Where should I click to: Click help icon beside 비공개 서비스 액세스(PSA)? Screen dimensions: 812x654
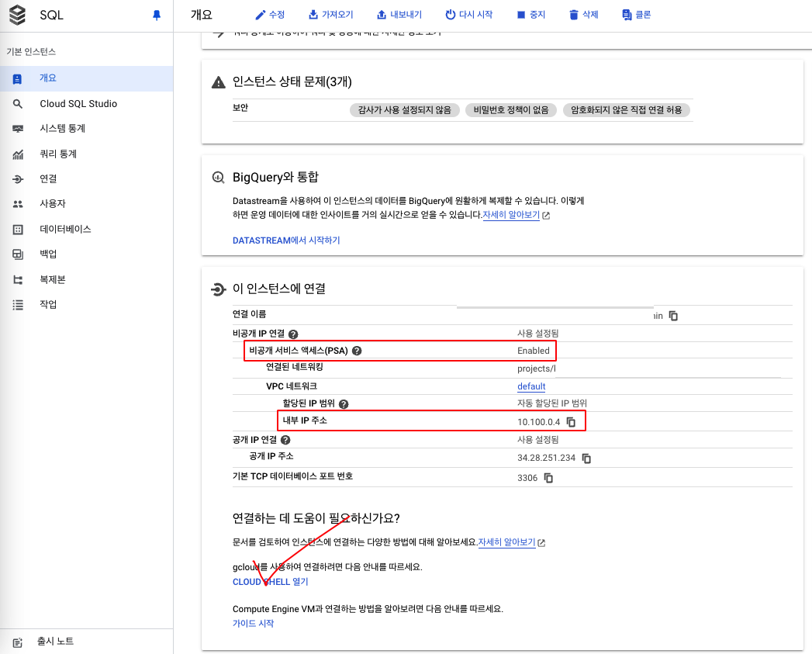357,351
